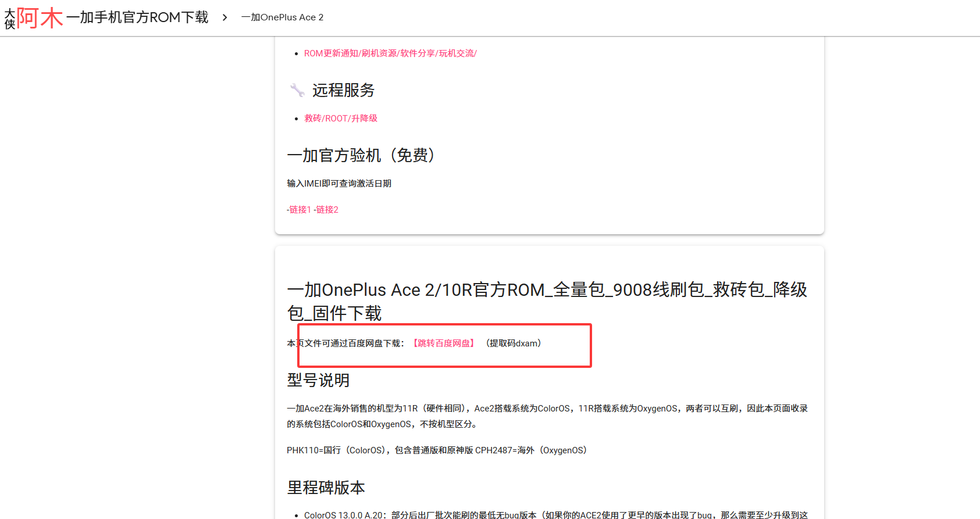Open 链接2 for IMEI verification

pos(326,210)
